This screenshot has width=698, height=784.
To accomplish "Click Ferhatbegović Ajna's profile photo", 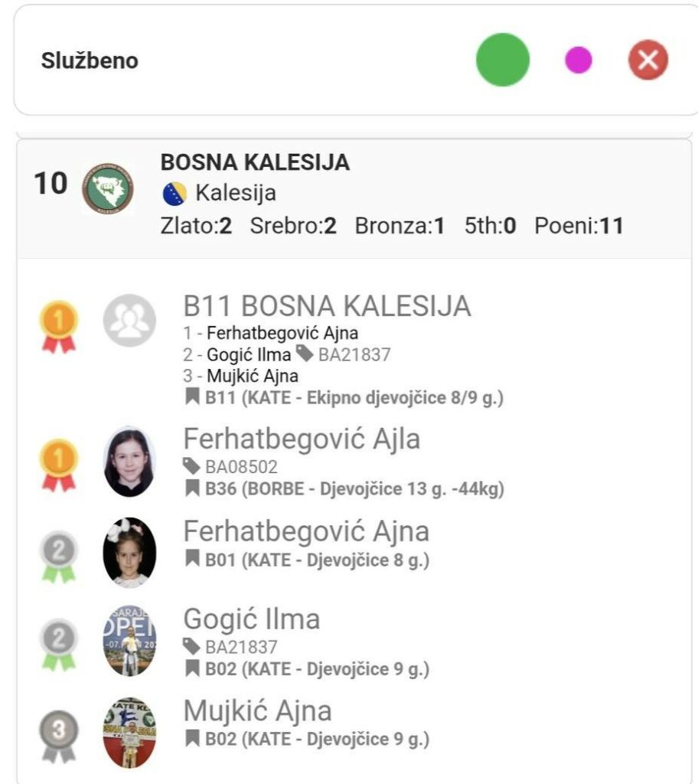I will [x=129, y=552].
